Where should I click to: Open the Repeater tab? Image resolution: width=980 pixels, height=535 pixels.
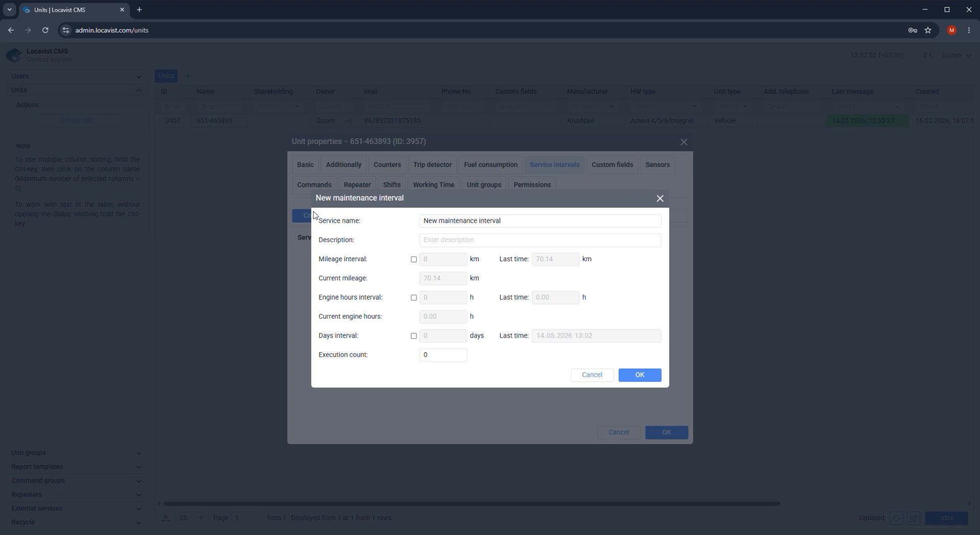[357, 185]
